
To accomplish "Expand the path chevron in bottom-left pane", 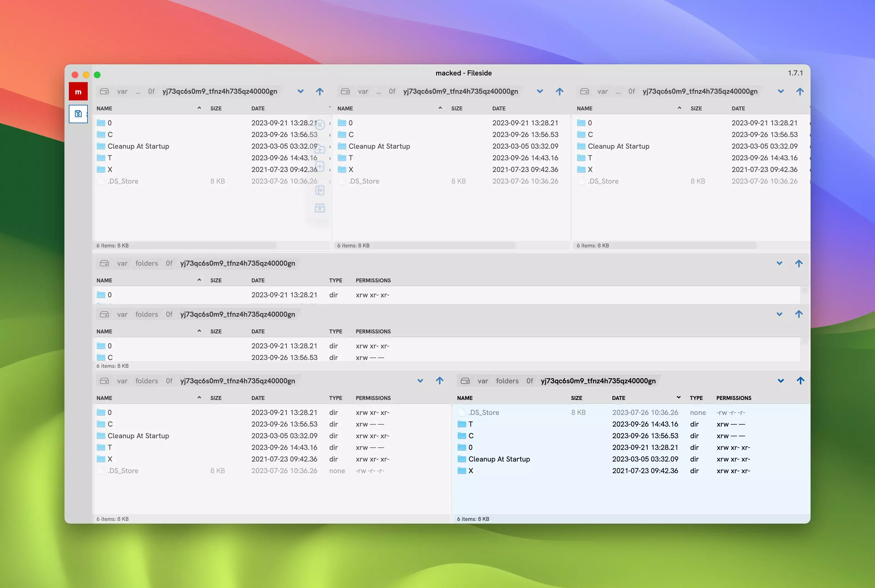I will (420, 381).
